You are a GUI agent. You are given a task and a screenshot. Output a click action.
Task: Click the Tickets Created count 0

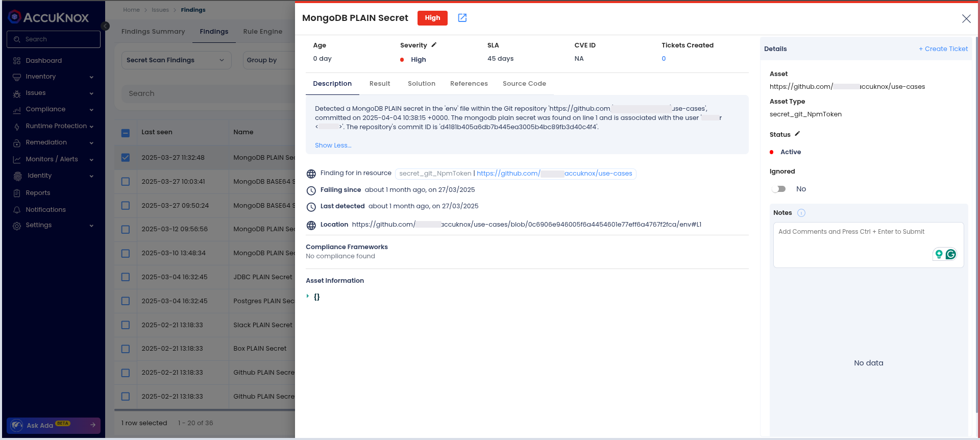point(664,59)
